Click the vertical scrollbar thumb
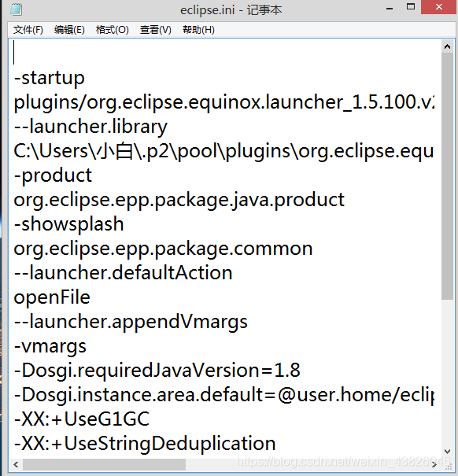 pyautogui.click(x=447, y=176)
